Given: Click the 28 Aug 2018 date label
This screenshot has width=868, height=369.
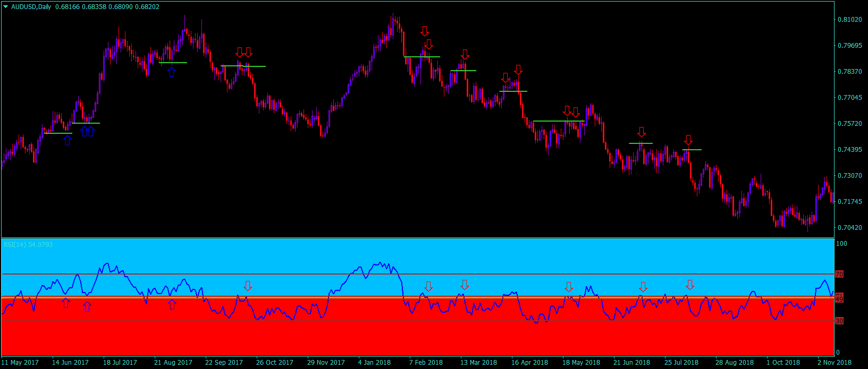Looking at the screenshot, I should tap(734, 363).
